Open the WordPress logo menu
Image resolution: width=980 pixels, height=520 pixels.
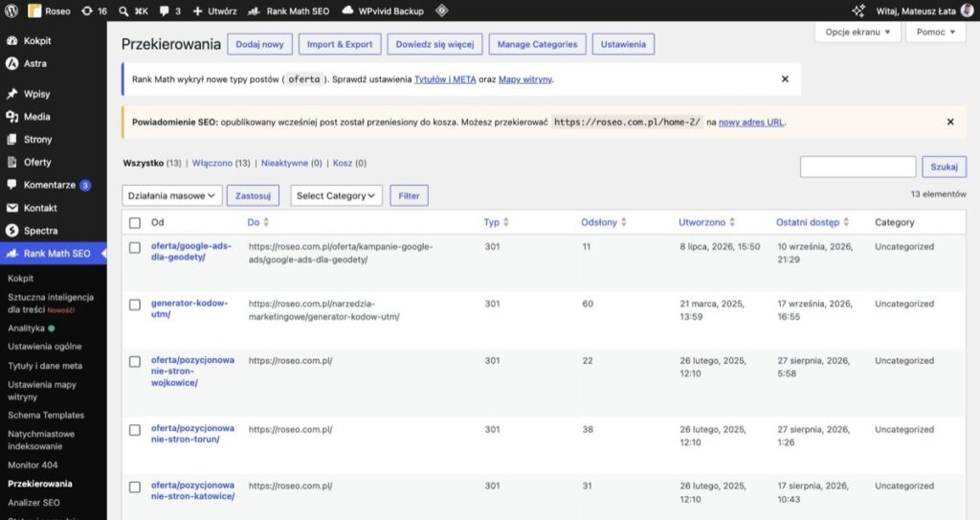coord(11,11)
